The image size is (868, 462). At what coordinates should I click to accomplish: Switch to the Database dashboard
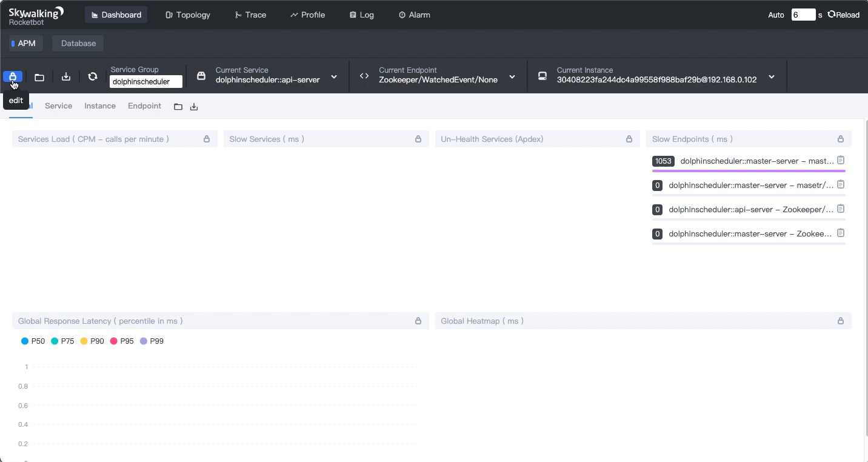78,43
